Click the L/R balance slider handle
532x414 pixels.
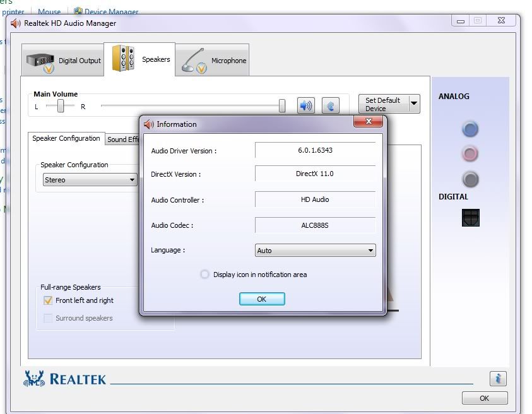click(x=61, y=106)
